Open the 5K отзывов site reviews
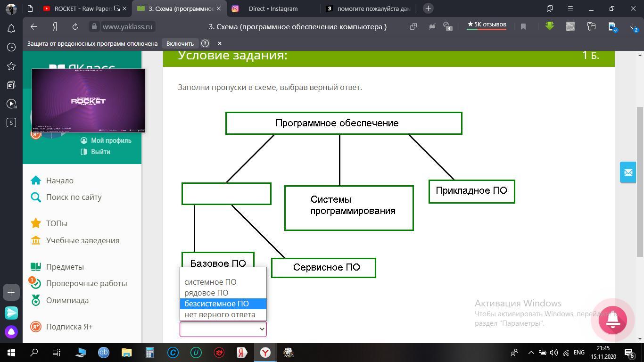The width and height of the screenshot is (644, 362). [x=487, y=25]
